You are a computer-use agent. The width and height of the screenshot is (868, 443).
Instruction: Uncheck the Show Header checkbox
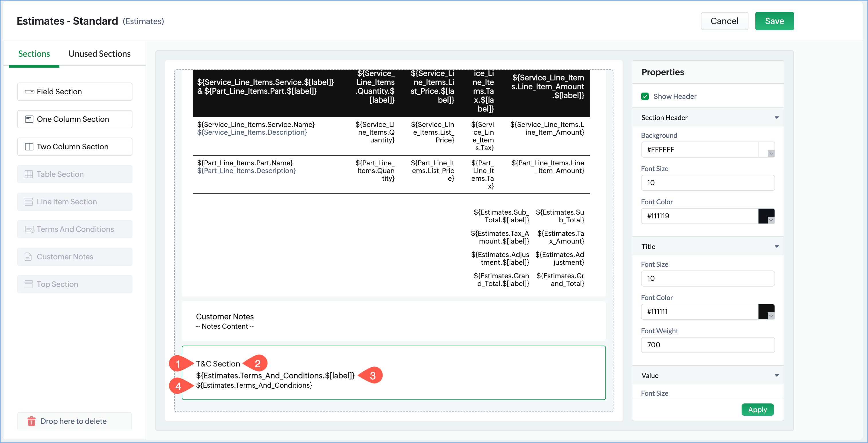[x=645, y=96]
